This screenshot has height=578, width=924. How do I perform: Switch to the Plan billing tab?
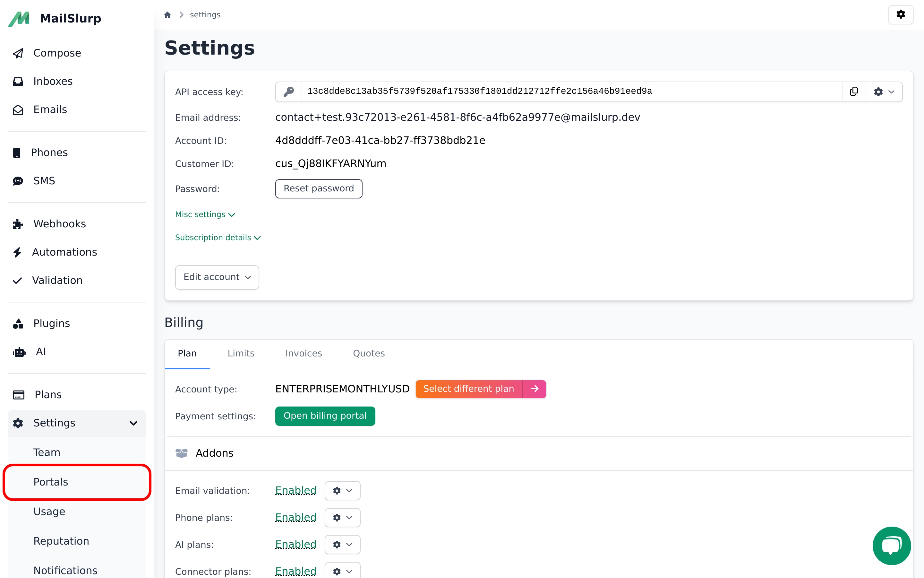pos(187,354)
